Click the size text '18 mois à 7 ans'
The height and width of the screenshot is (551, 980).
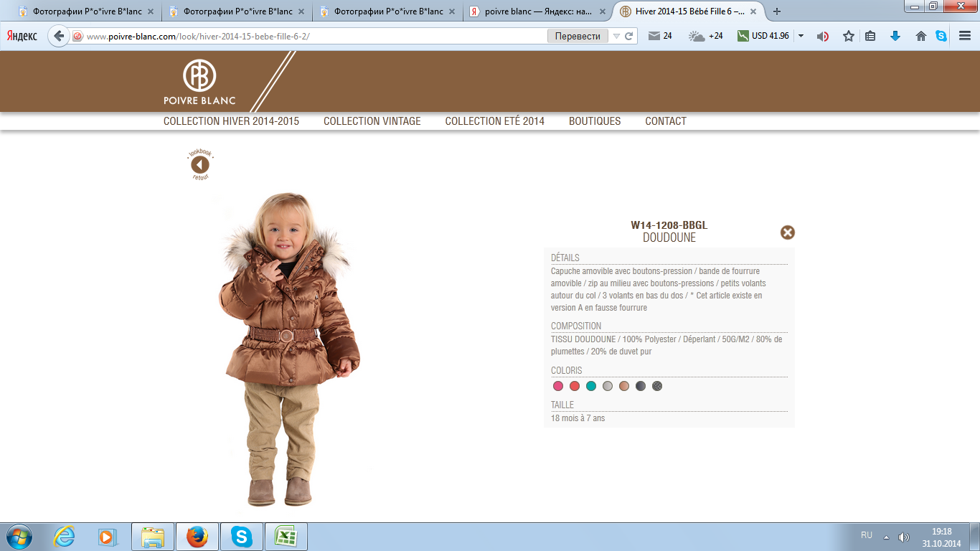(578, 418)
